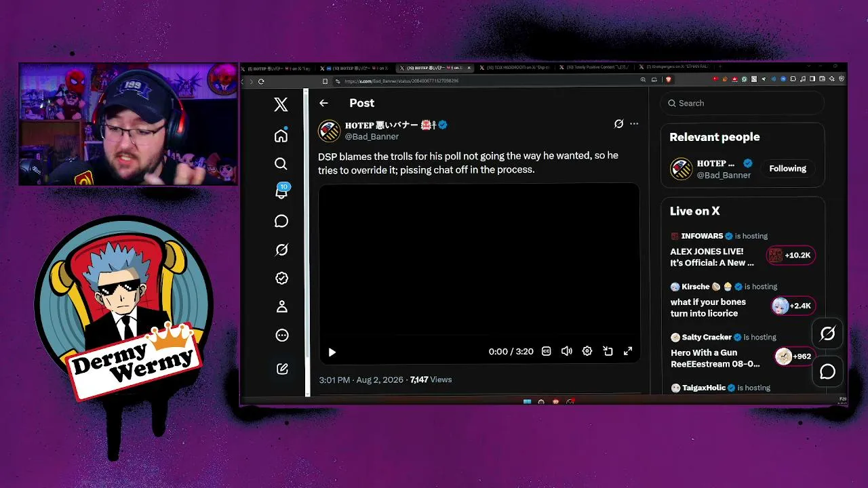868x488 pixels.
Task: Click the Live on X heading
Action: (x=694, y=211)
